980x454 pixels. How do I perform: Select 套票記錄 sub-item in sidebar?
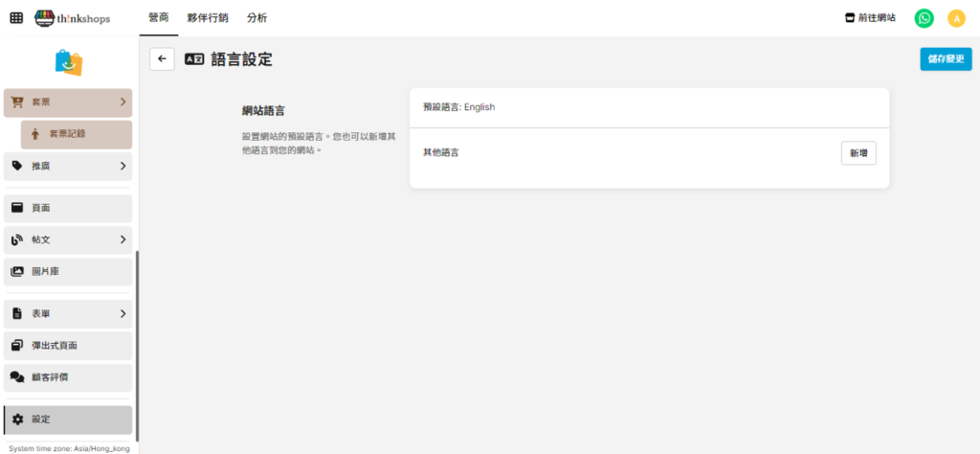click(x=76, y=134)
